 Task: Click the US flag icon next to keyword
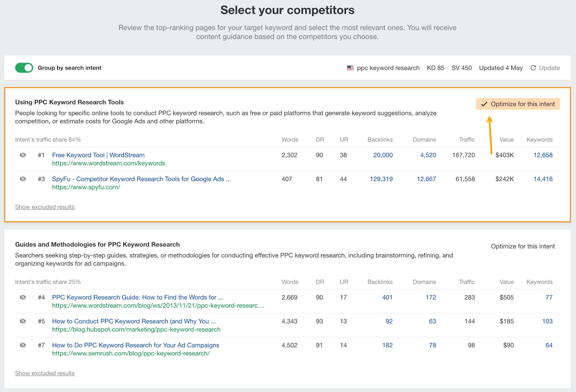click(350, 68)
